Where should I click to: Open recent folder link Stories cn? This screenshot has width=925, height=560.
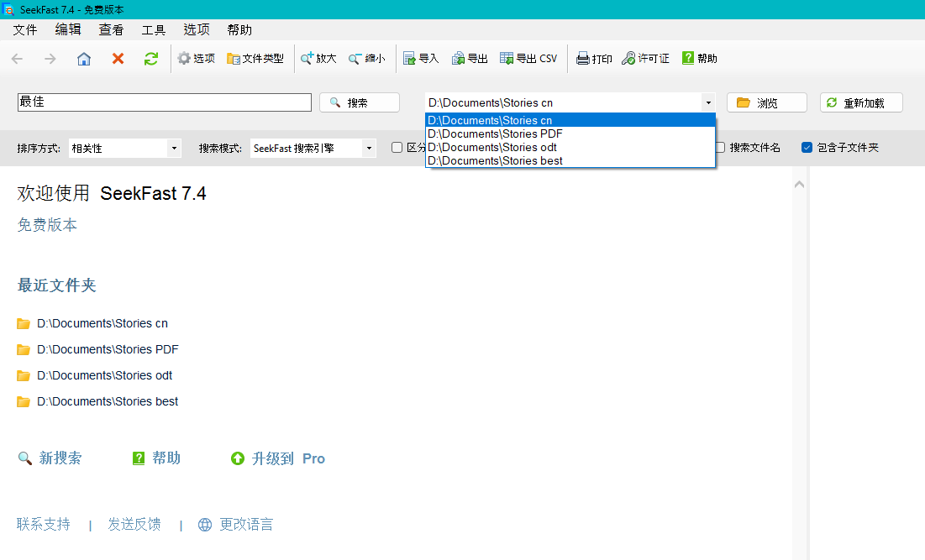(x=102, y=323)
